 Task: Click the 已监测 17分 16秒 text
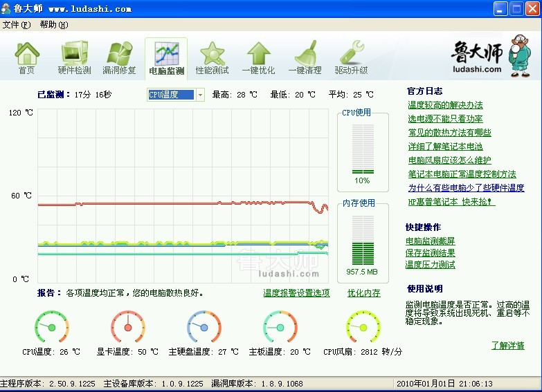(74, 95)
